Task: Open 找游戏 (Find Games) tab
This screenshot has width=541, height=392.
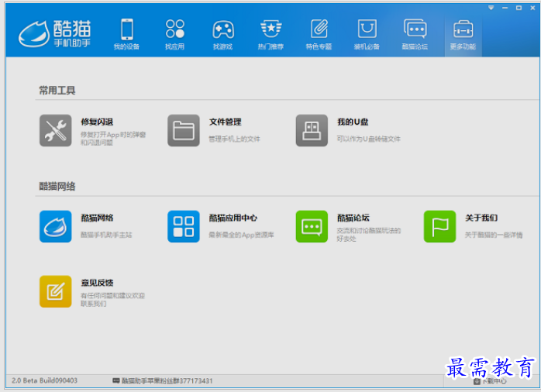Action: [223, 35]
